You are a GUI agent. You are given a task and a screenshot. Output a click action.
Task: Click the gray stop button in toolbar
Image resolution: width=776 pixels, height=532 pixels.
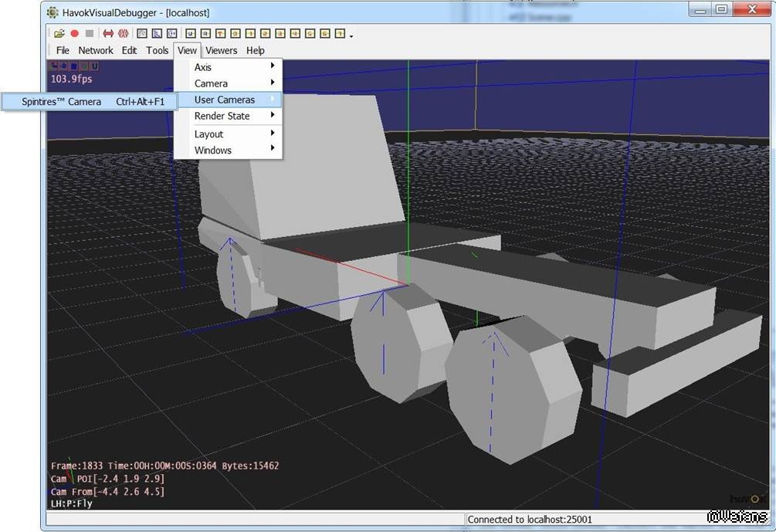pos(90,33)
